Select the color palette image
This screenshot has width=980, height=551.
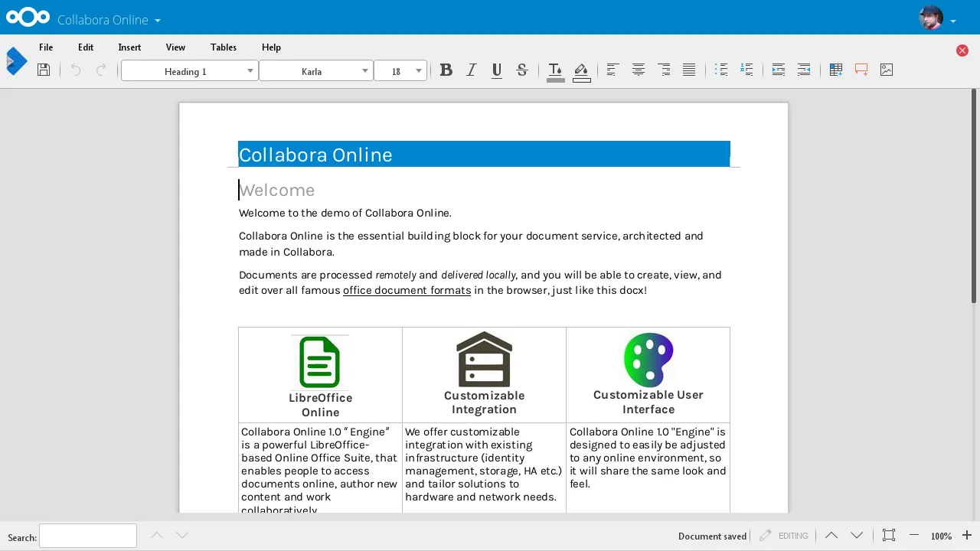(648, 360)
